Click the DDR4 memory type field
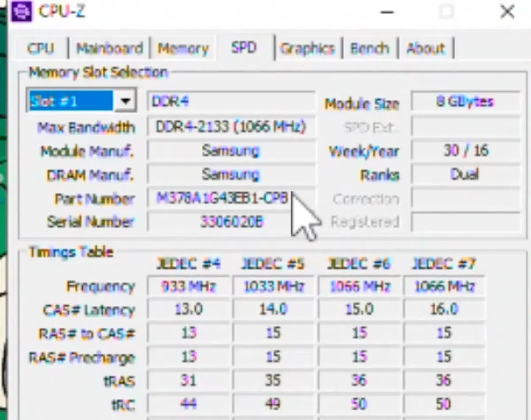 [231, 102]
